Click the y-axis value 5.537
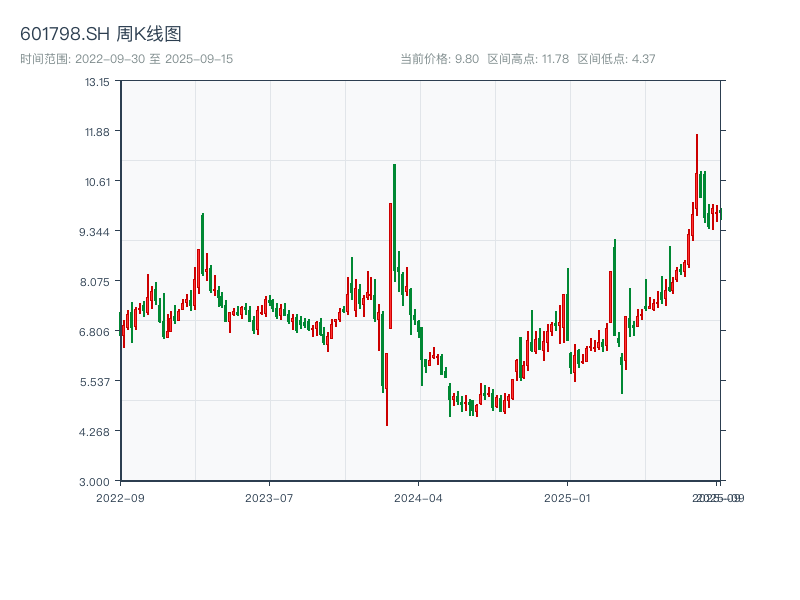Screen dimensions: 800x600 (x=94, y=382)
